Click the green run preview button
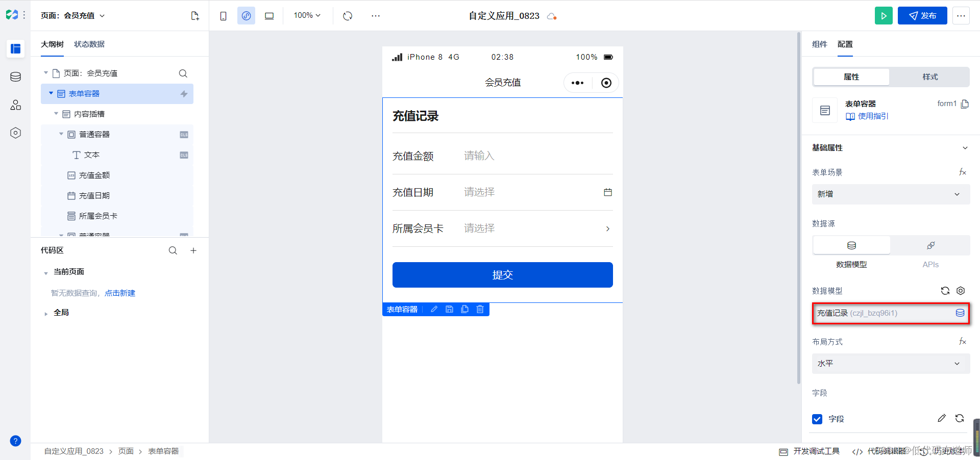This screenshot has width=980, height=460. 884,16
